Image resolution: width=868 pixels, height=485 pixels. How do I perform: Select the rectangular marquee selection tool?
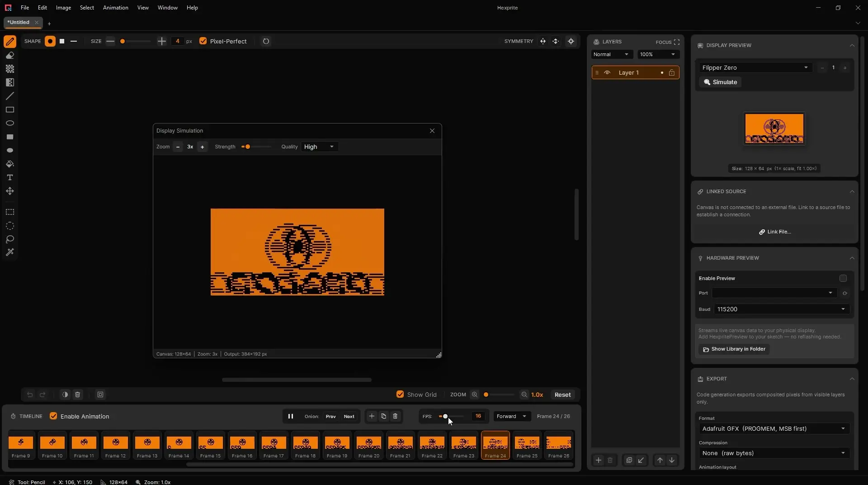point(10,212)
